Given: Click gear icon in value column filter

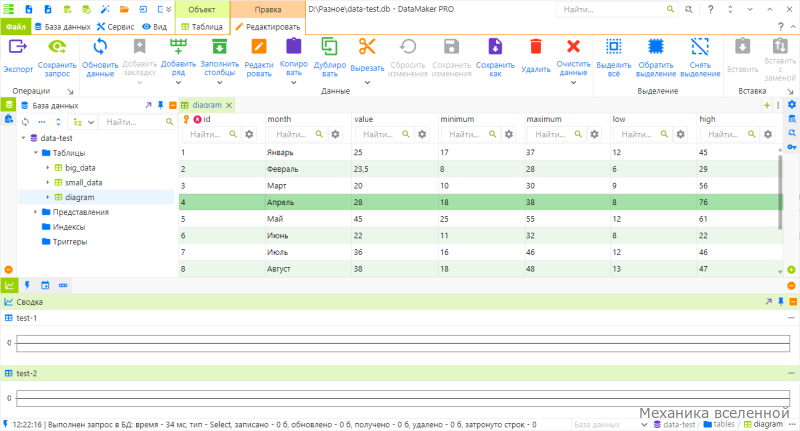Looking at the screenshot, I should [422, 134].
